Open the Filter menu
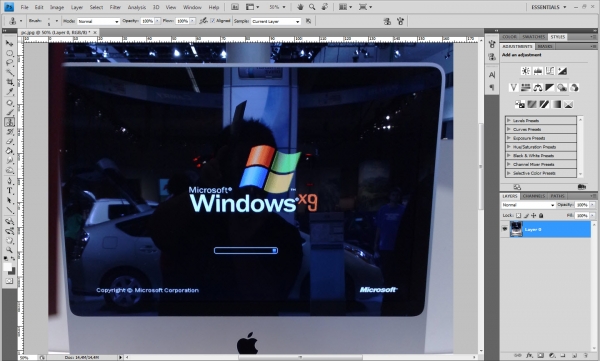The height and width of the screenshot is (361, 600). tap(115, 7)
